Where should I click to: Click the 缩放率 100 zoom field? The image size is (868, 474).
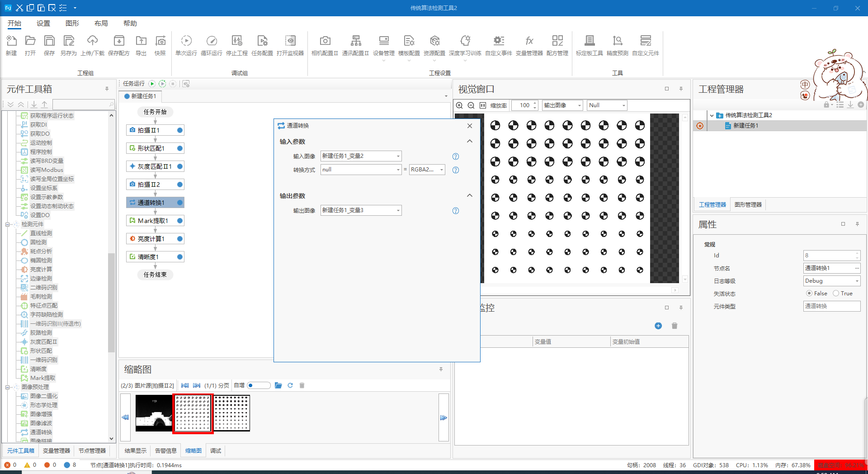tap(524, 105)
